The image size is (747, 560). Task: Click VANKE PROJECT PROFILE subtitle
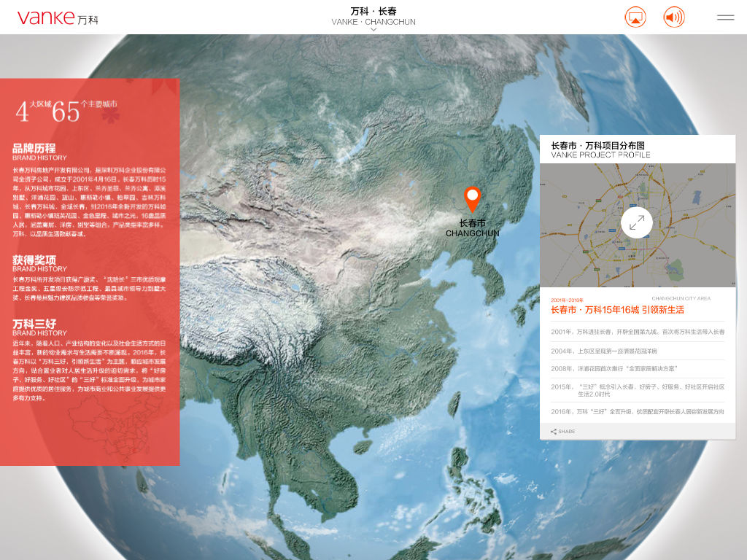(601, 155)
